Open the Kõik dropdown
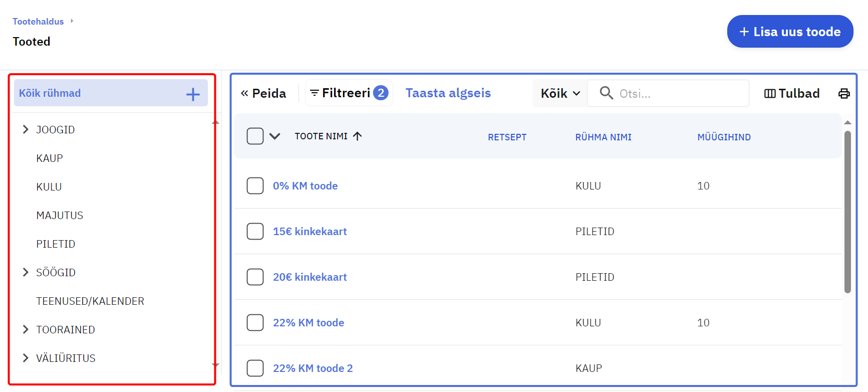The width and height of the screenshot is (868, 392). [x=560, y=93]
